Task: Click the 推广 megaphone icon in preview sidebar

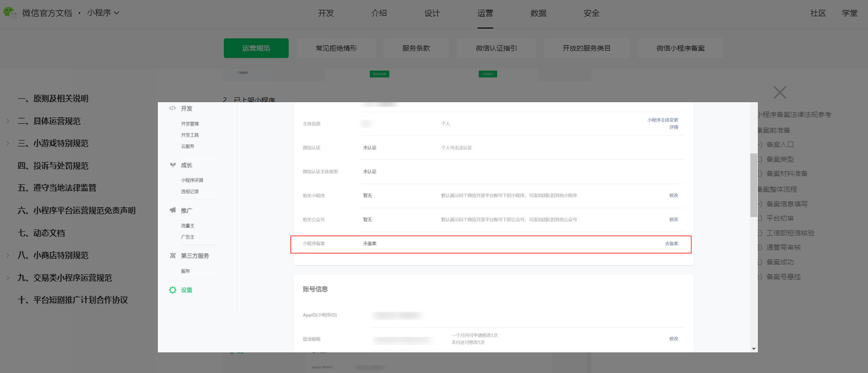Action: [173, 210]
